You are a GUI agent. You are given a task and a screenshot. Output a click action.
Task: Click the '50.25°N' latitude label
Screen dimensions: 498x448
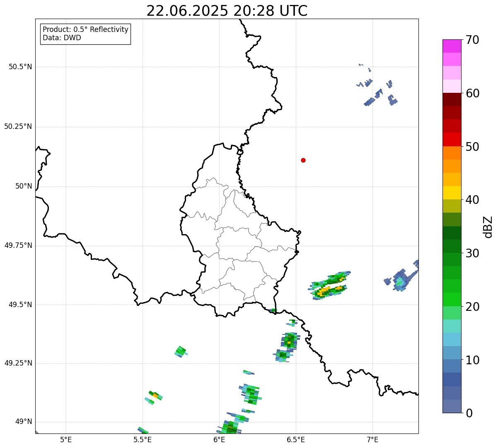18,126
